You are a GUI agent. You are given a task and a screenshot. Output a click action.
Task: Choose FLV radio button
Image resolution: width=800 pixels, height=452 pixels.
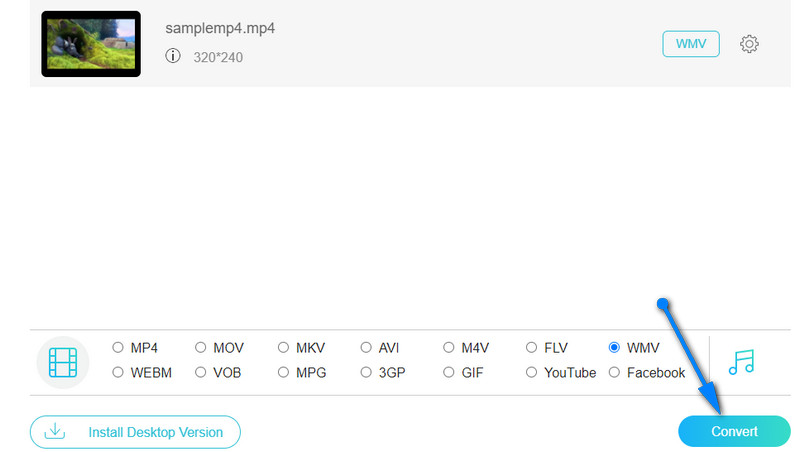(x=532, y=348)
